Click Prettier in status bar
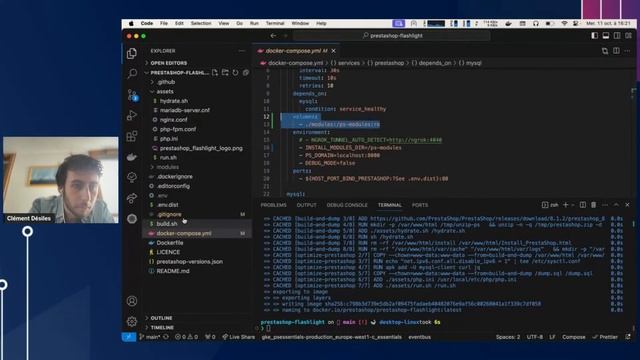Viewport: 640px width, 360px height. pos(605,337)
